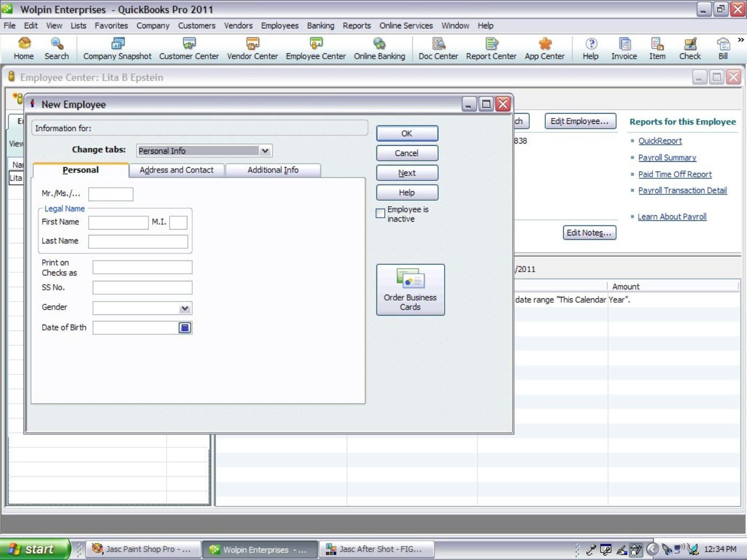The width and height of the screenshot is (747, 560).
Task: Open the Online Services menu
Action: click(x=406, y=26)
